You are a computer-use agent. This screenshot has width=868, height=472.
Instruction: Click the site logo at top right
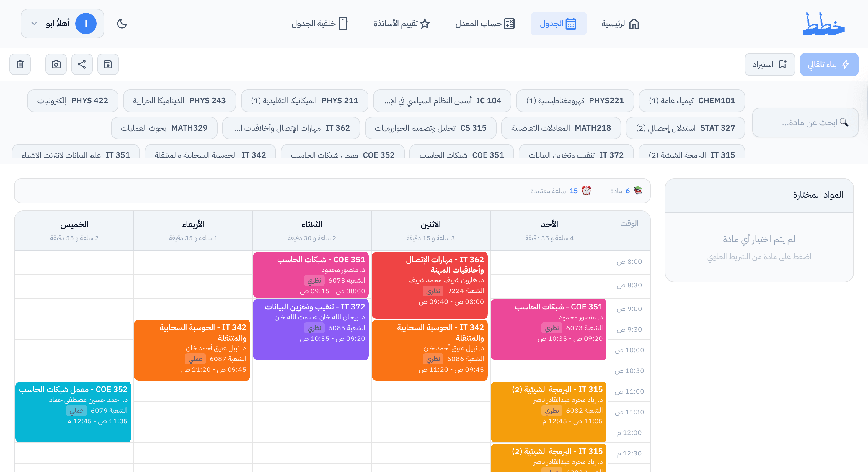coord(823,24)
